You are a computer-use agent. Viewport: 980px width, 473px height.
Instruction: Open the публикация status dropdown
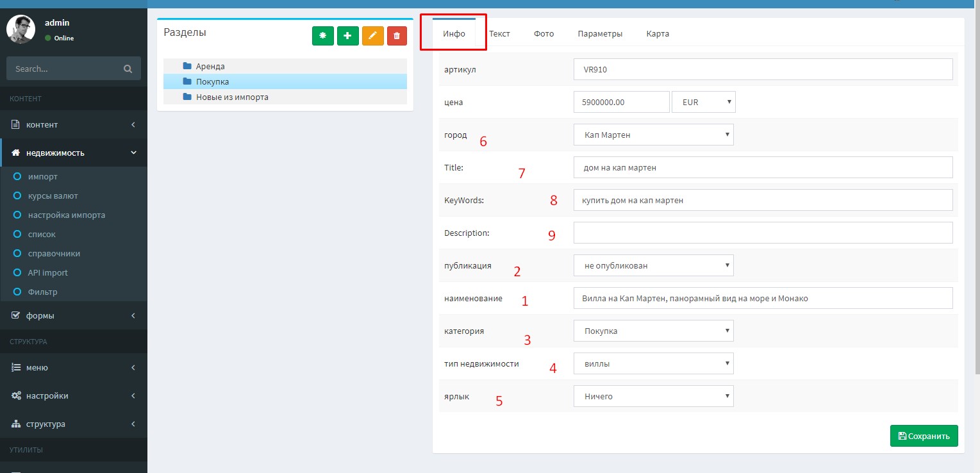(x=653, y=265)
